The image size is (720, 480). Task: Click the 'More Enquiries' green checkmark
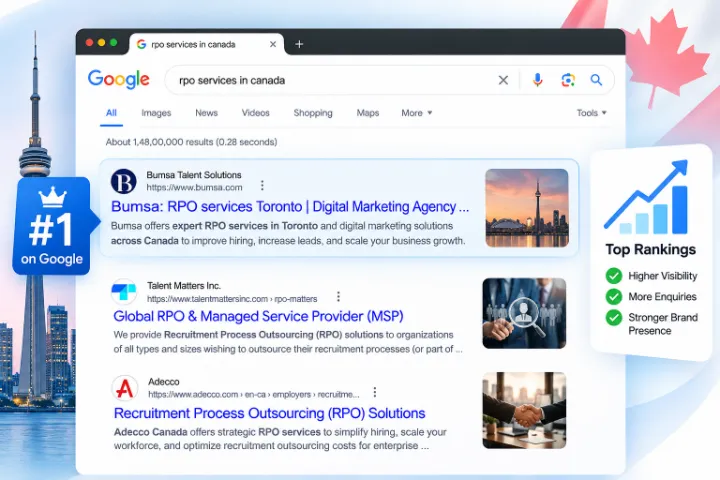(x=613, y=297)
